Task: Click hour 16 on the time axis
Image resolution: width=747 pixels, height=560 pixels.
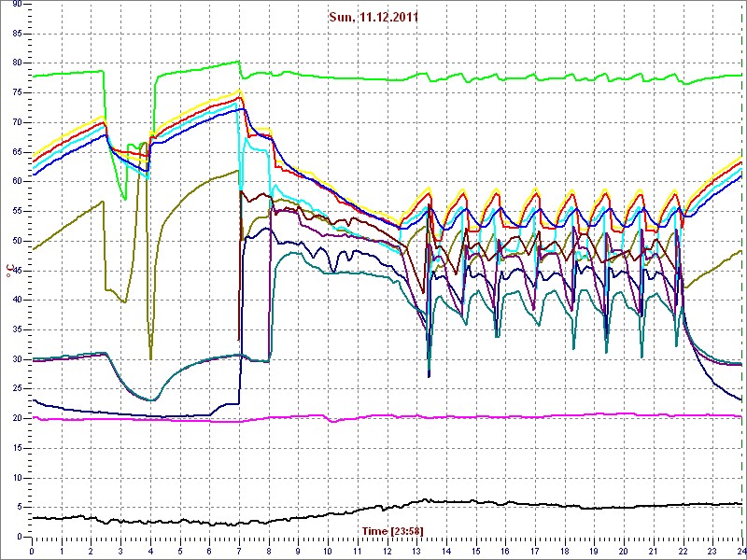Action: click(505, 551)
